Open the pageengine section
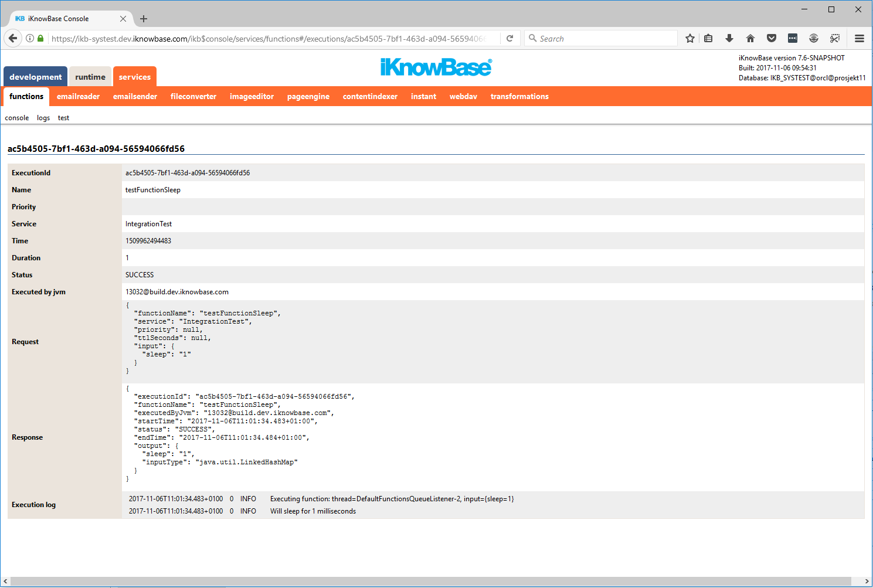Image resolution: width=873 pixels, height=588 pixels. (308, 97)
